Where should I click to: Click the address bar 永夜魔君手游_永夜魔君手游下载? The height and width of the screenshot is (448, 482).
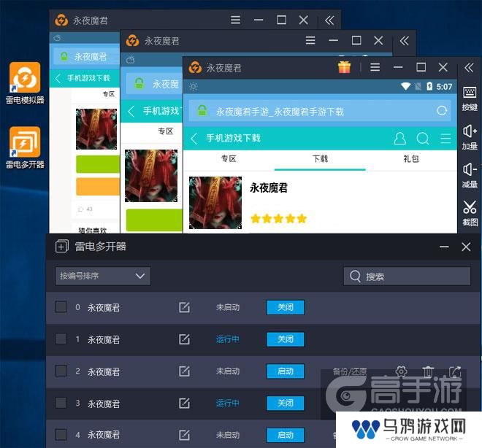coord(320,111)
